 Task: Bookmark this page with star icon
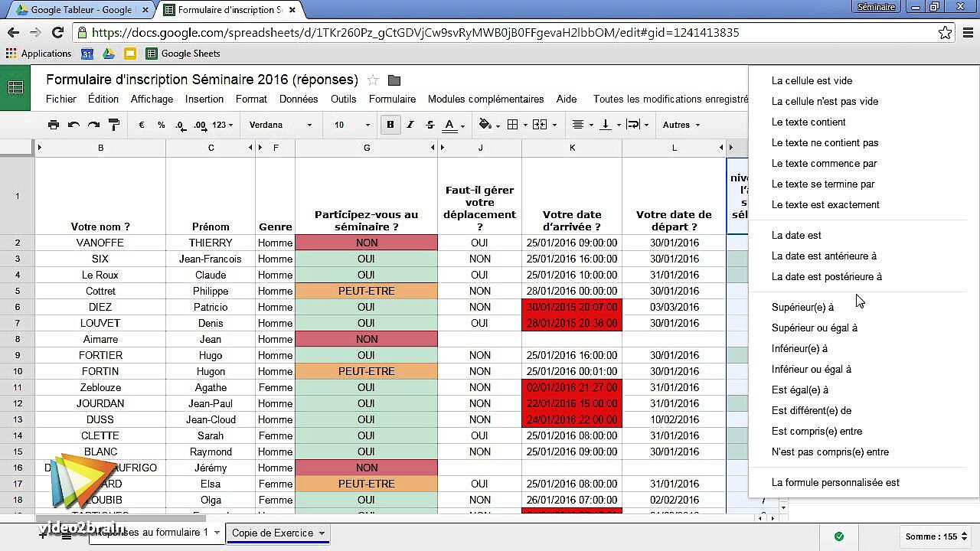pyautogui.click(x=946, y=33)
